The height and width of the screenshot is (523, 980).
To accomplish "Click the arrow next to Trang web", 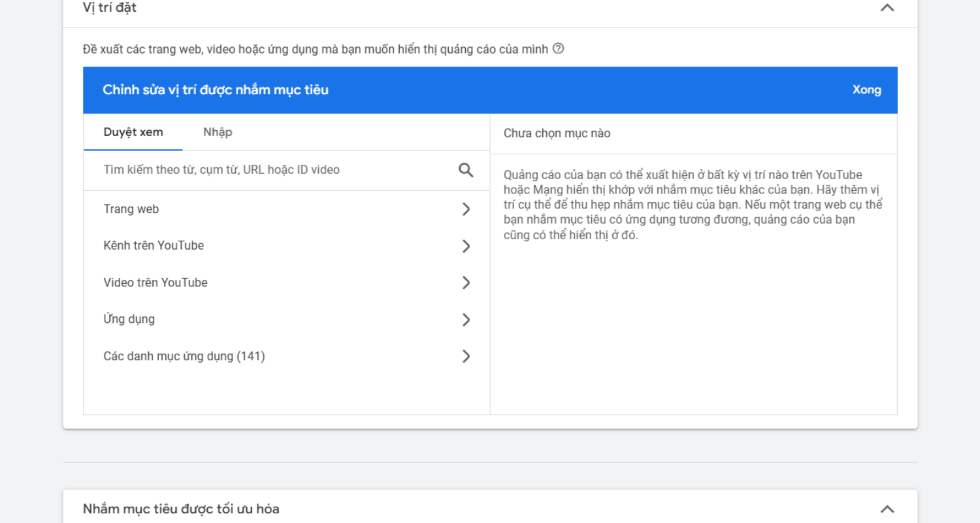I will (466, 209).
